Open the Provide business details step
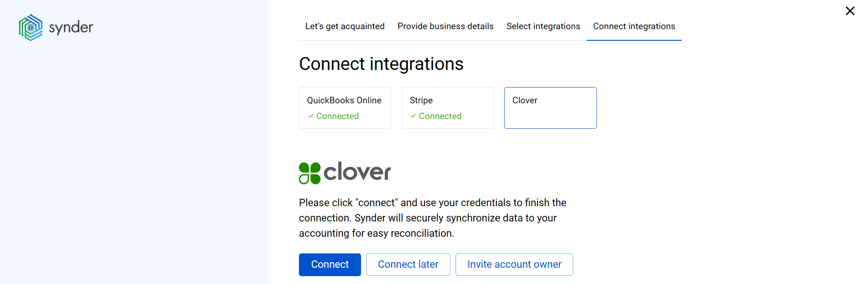The image size is (868, 284). point(445,26)
